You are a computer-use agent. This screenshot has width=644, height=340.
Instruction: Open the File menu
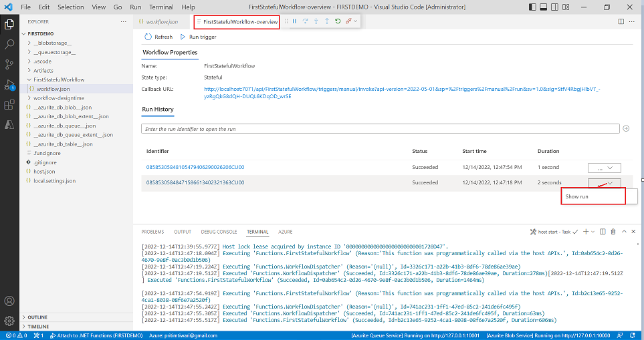click(25, 7)
